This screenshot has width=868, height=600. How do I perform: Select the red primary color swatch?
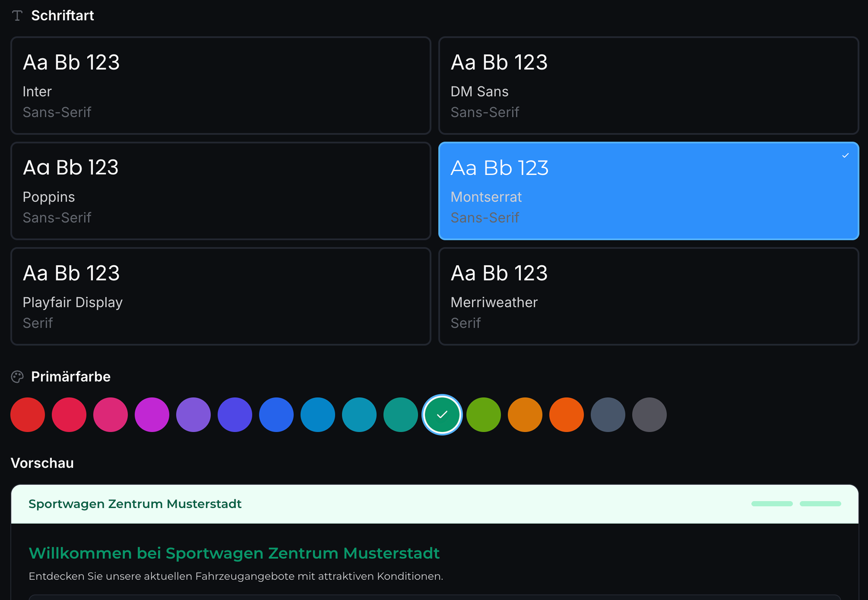click(x=27, y=415)
